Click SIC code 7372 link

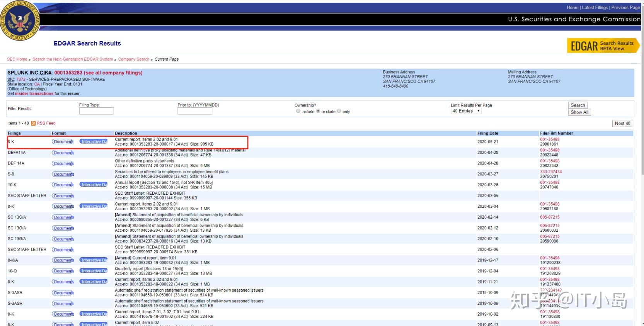click(21, 79)
